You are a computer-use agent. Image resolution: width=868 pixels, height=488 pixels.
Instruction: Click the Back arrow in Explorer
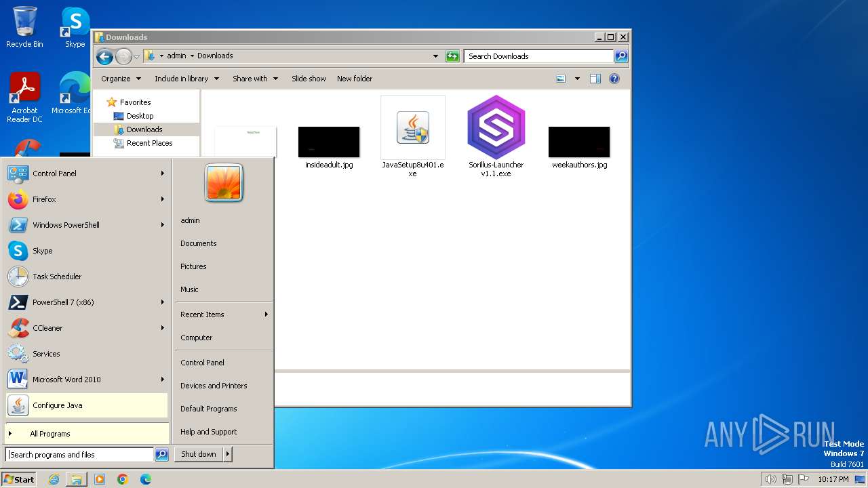tap(104, 56)
